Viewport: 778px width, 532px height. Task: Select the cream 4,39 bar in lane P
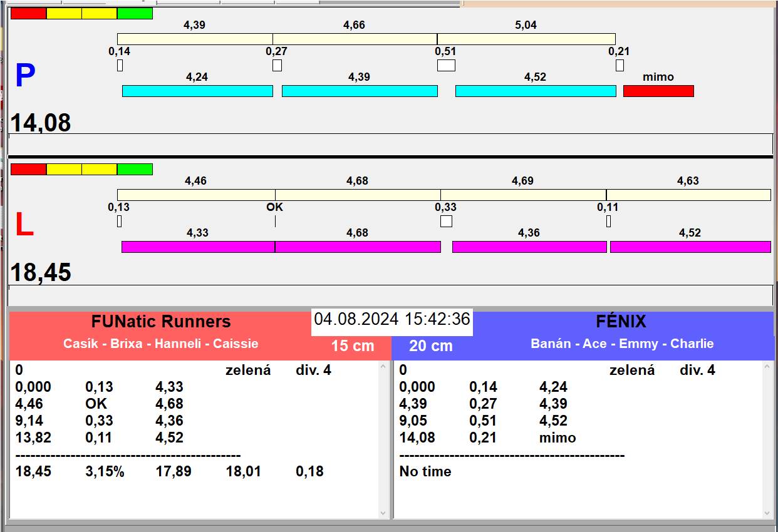coord(195,39)
